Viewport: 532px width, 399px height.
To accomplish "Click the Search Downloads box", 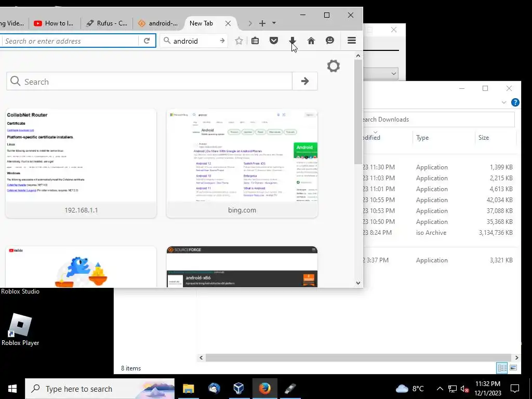I will pos(438,119).
